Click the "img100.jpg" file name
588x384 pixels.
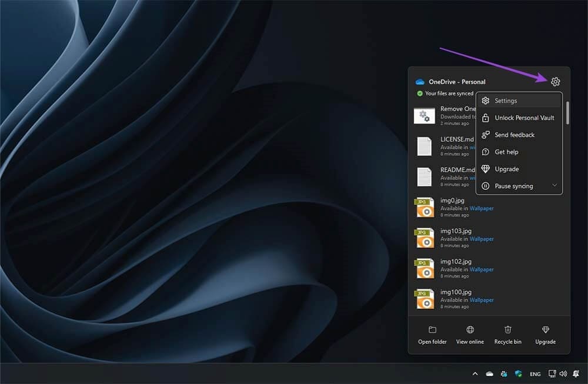(x=456, y=292)
